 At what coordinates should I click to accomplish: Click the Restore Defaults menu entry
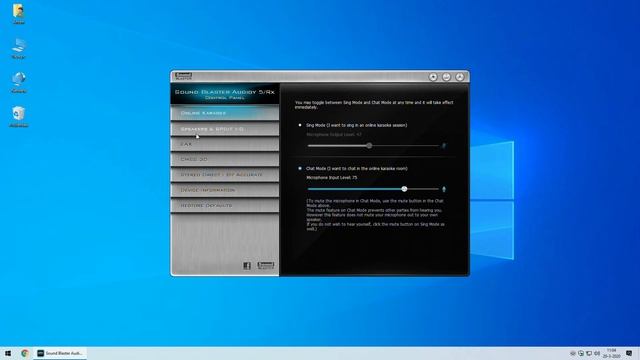pos(224,205)
